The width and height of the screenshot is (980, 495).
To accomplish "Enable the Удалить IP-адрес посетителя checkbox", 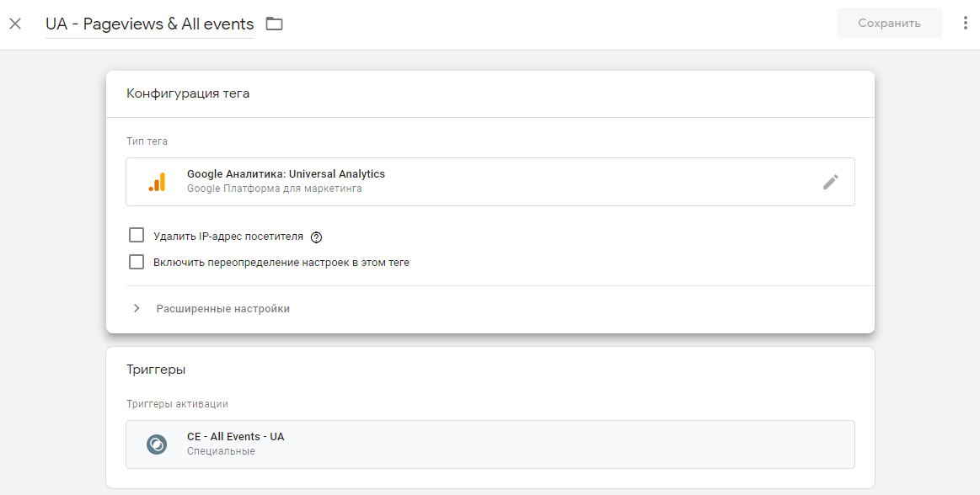I will click(137, 236).
